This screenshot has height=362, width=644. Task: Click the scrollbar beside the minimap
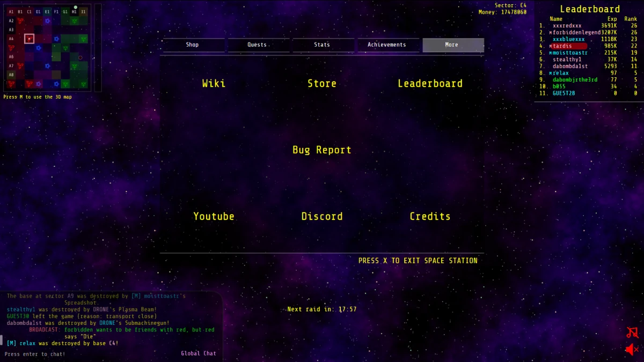98,48
